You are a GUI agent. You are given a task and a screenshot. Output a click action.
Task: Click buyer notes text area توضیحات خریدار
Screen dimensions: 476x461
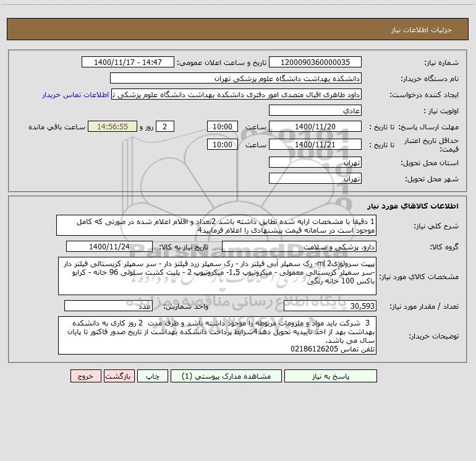[x=217, y=335]
